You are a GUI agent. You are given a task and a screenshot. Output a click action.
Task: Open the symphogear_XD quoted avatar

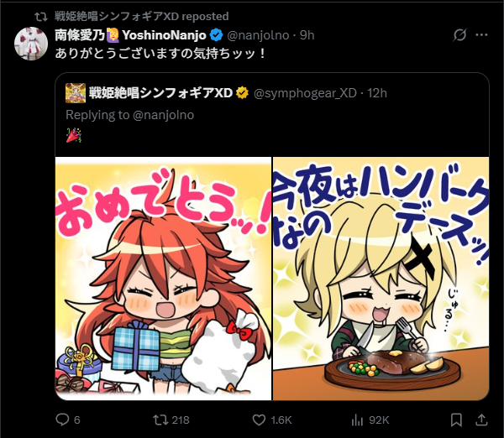76,93
